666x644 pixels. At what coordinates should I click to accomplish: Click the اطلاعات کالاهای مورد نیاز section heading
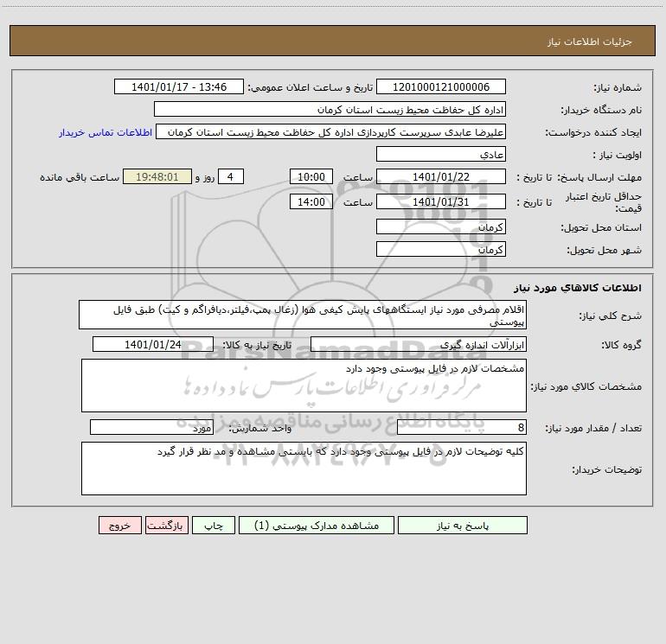click(578, 288)
